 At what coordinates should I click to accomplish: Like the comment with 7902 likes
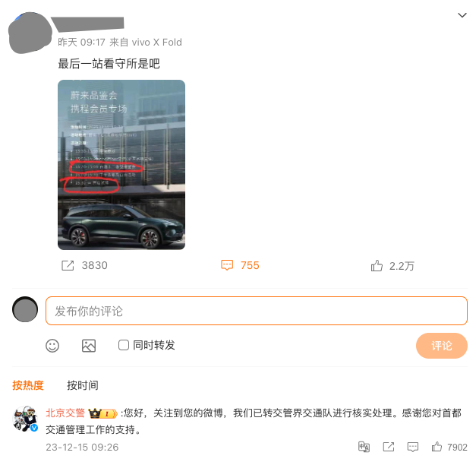437,447
